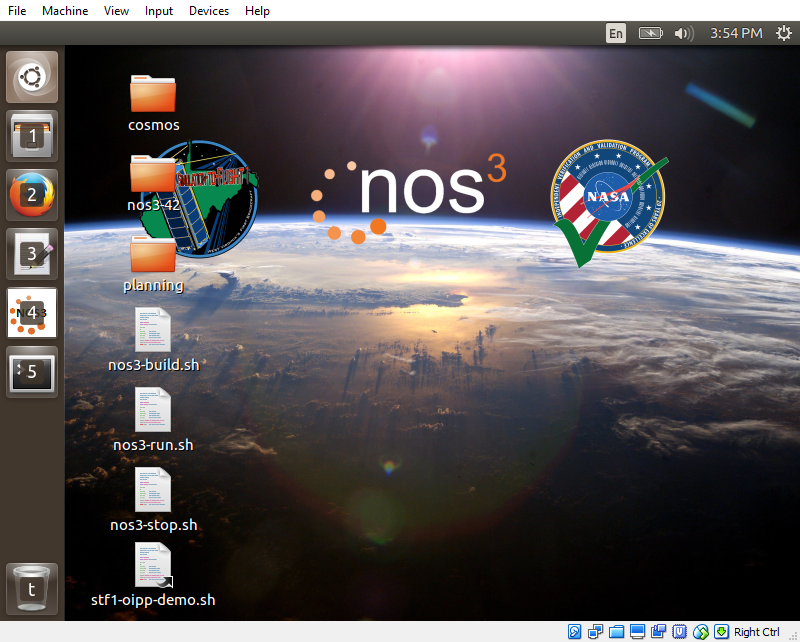Open the Terminal launcher icon
800x642 pixels.
32,372
